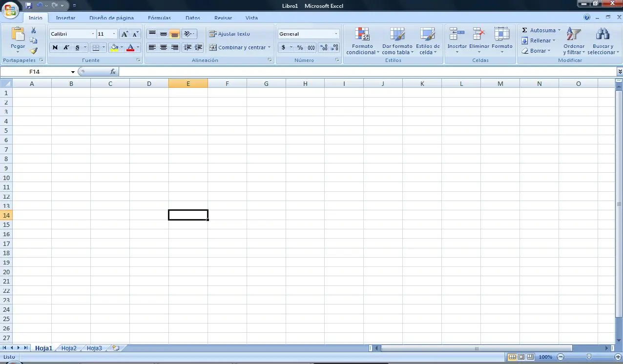Toggle bottom vertical alignment
Viewport: 623px width, 364px height.
pos(175,34)
